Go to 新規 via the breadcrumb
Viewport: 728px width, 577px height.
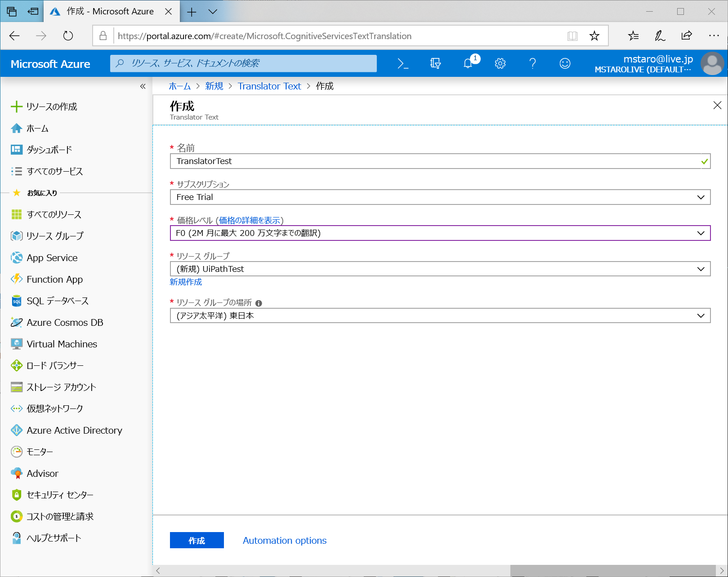coord(214,86)
